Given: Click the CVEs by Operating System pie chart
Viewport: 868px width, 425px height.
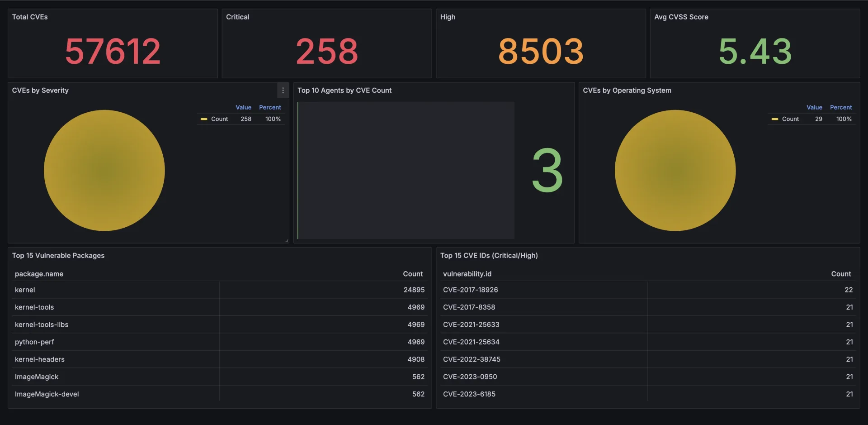Looking at the screenshot, I should click(675, 171).
